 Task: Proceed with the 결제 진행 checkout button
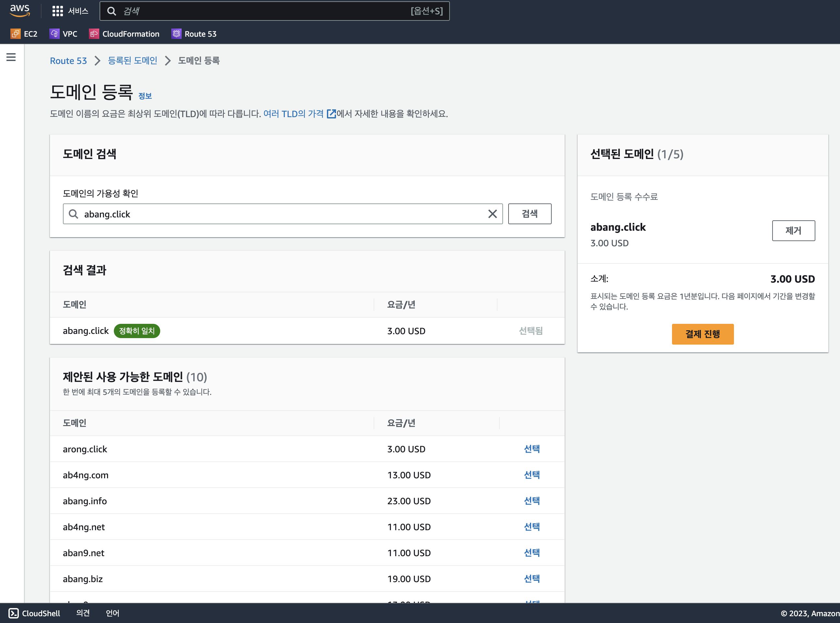point(702,334)
